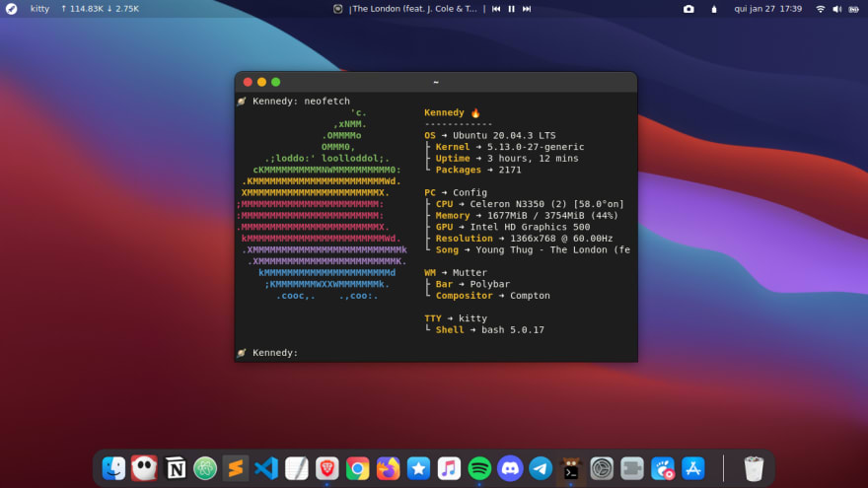Launch Google Chrome from the dock
Image resolution: width=868 pixels, height=488 pixels.
pos(358,468)
